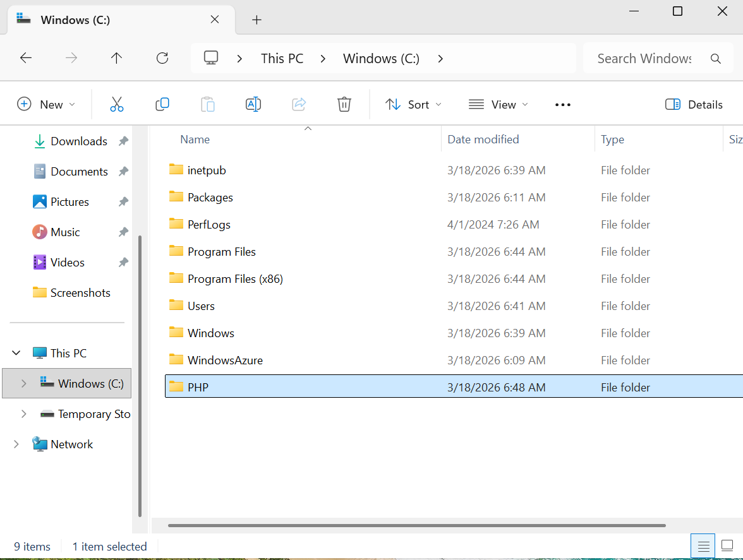Expand chevron after Windows (C:) in address bar
Viewport: 743px width, 560px height.
(x=440, y=59)
